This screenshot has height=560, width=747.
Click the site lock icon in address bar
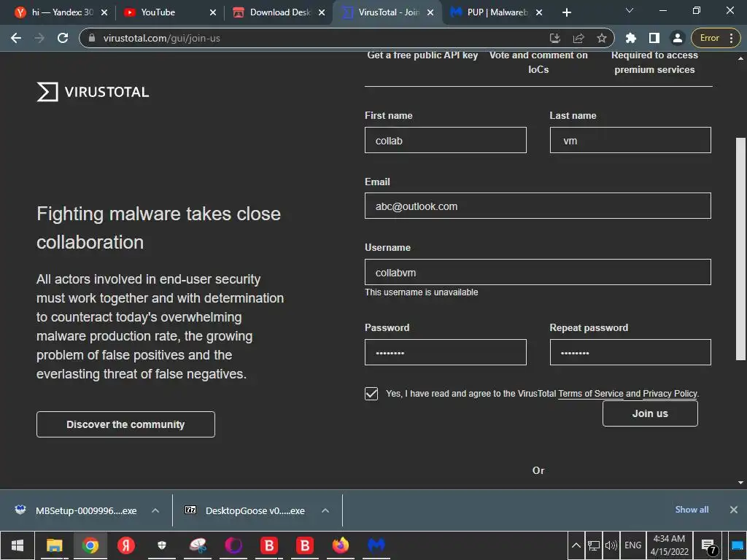pos(92,38)
